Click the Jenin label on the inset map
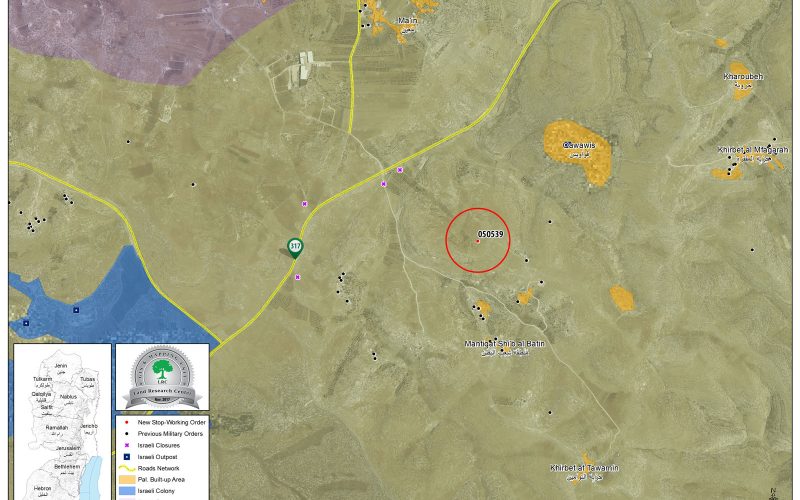The width and height of the screenshot is (800, 500). point(61,366)
